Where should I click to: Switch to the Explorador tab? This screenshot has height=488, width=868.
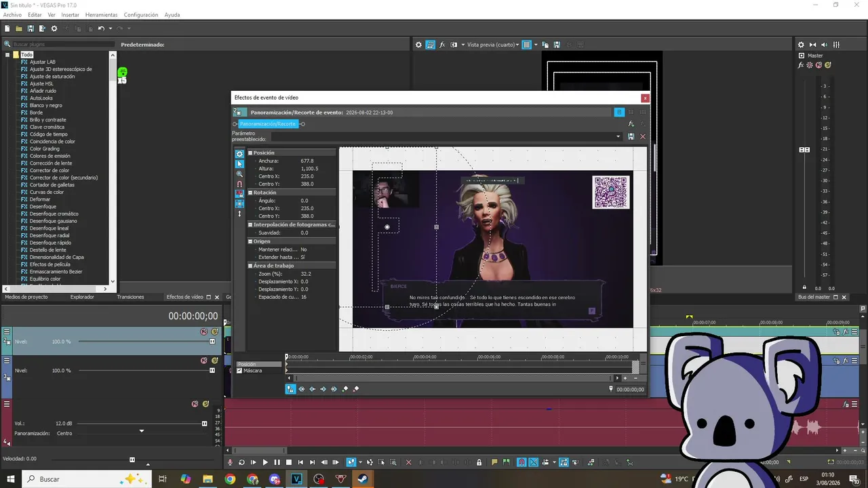tap(82, 297)
